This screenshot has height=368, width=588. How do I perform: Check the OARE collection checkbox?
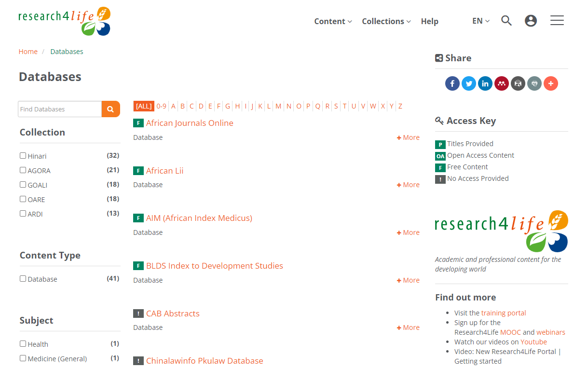pyautogui.click(x=23, y=199)
